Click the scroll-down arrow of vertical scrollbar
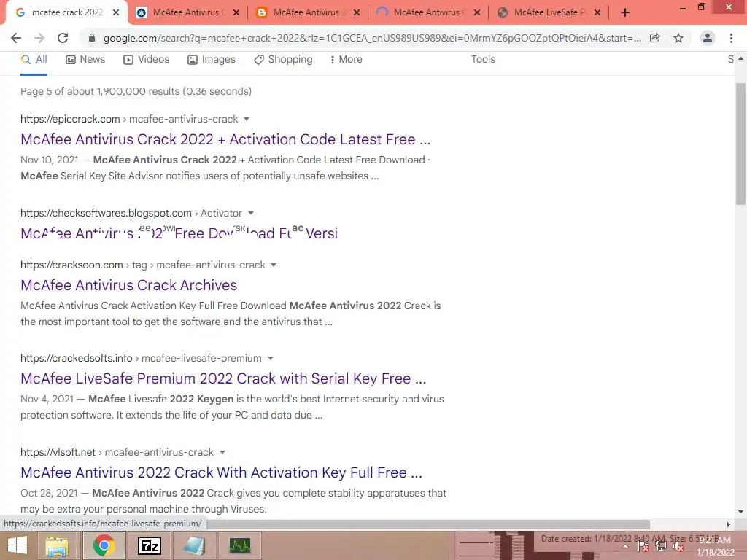 740,513
